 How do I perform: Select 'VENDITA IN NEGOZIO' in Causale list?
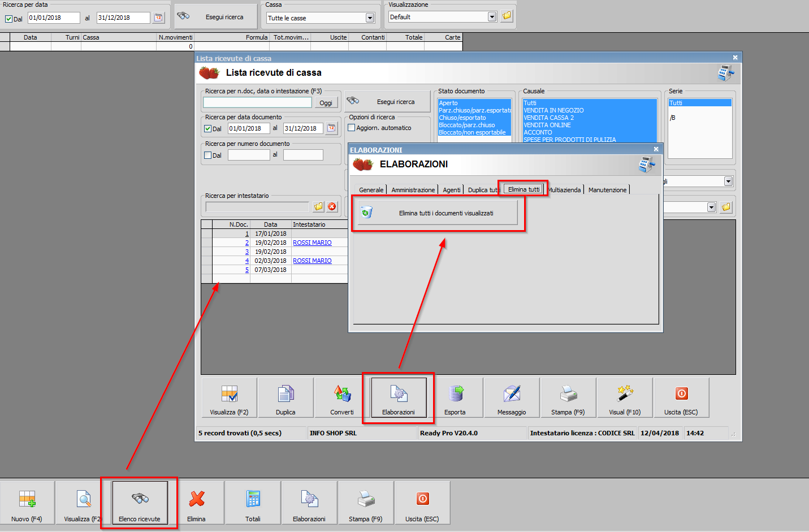[590, 110]
